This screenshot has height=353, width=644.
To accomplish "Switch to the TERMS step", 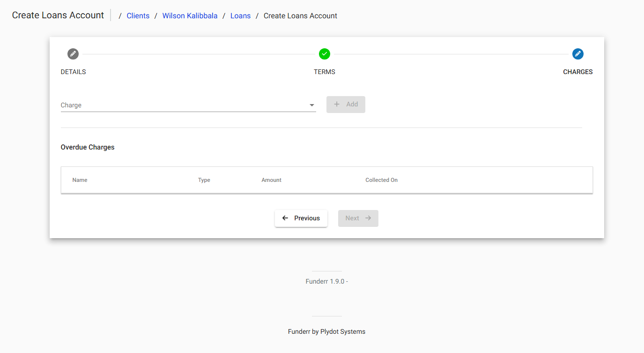I will 325,72.
